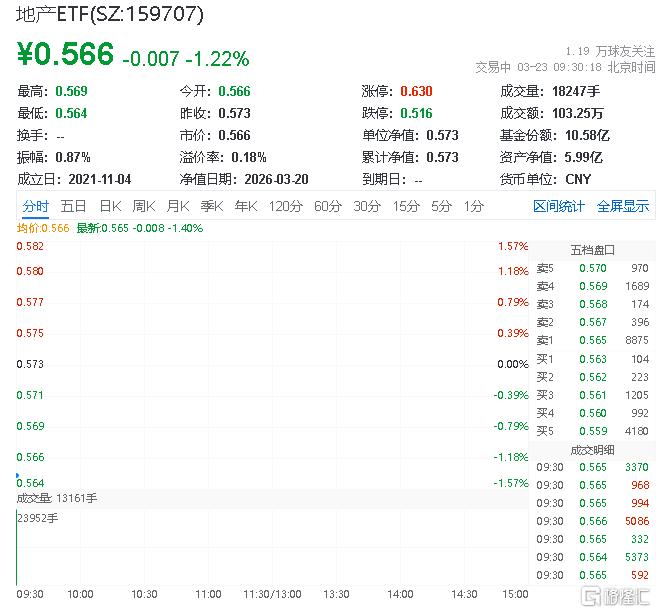The image size is (656, 613).
Task: Click the 卖5 order row at 0.570
Action: [592, 268]
